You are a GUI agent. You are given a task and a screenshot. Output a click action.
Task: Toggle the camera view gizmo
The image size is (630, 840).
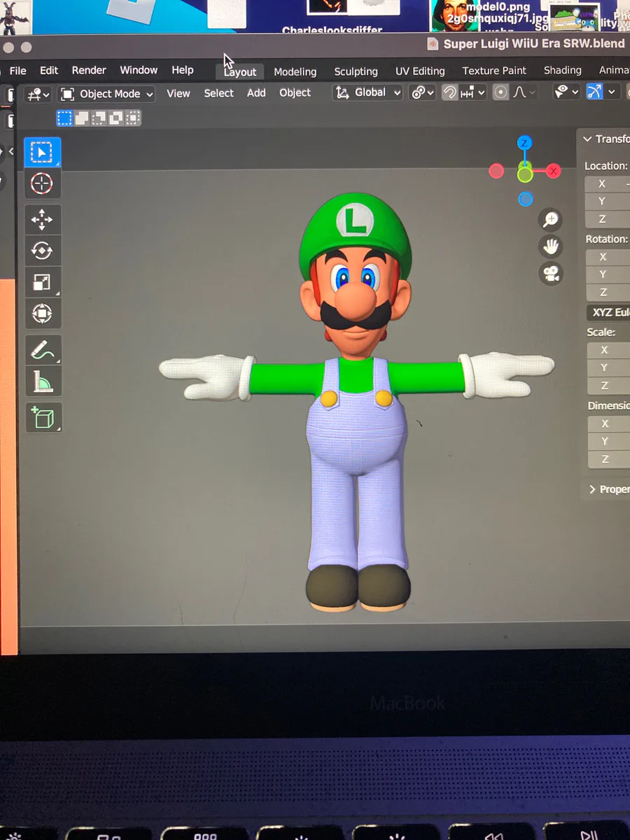click(552, 273)
